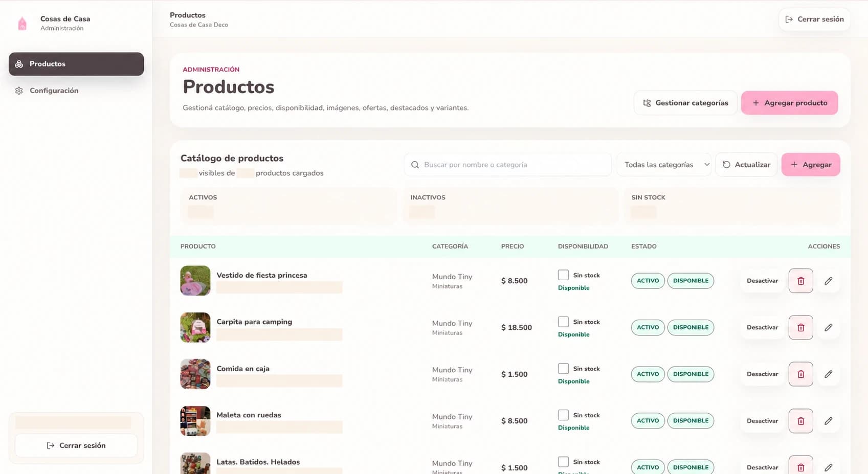This screenshot has height=474, width=868.
Task: Click pencil icon for Carpita para camping
Action: point(828,327)
